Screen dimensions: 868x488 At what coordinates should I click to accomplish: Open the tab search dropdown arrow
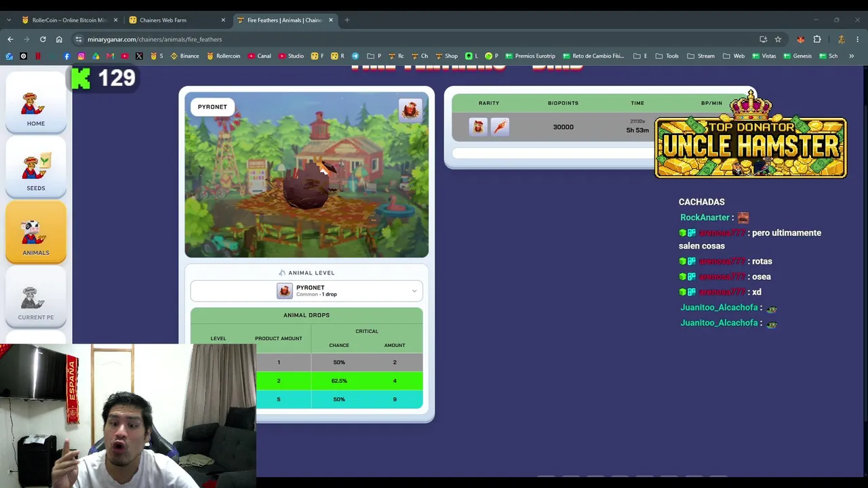pyautogui.click(x=8, y=20)
